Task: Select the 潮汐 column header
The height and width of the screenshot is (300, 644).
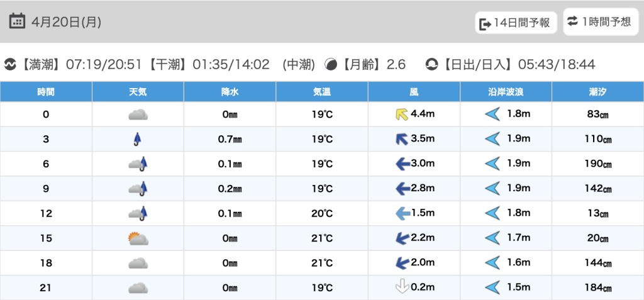Action: pyautogui.click(x=597, y=92)
